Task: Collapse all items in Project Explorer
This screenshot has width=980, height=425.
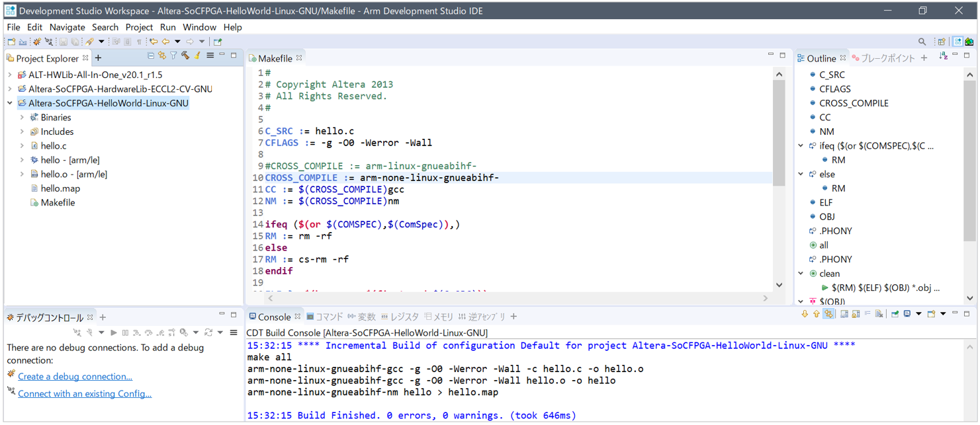Action: tap(151, 56)
